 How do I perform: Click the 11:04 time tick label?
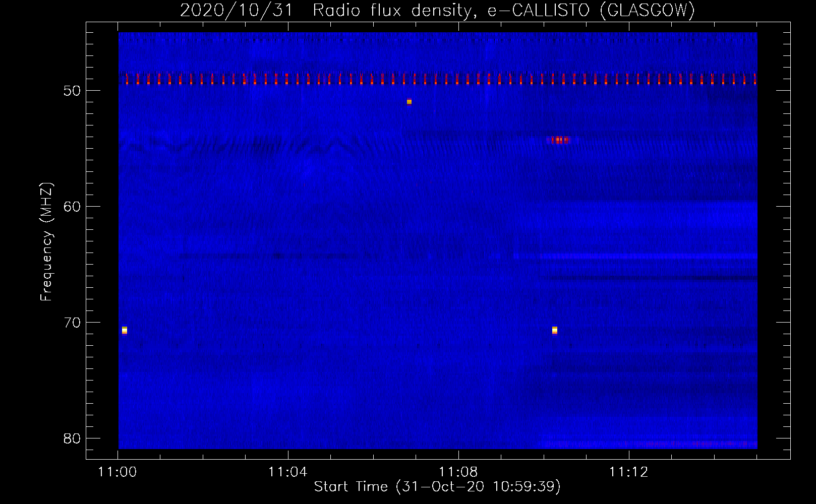287,472
